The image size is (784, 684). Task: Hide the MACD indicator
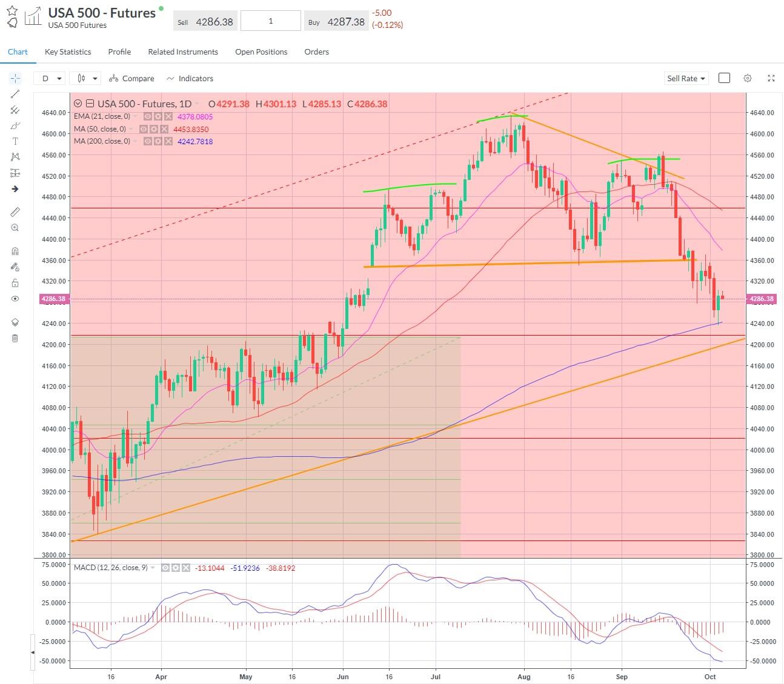coord(166,568)
